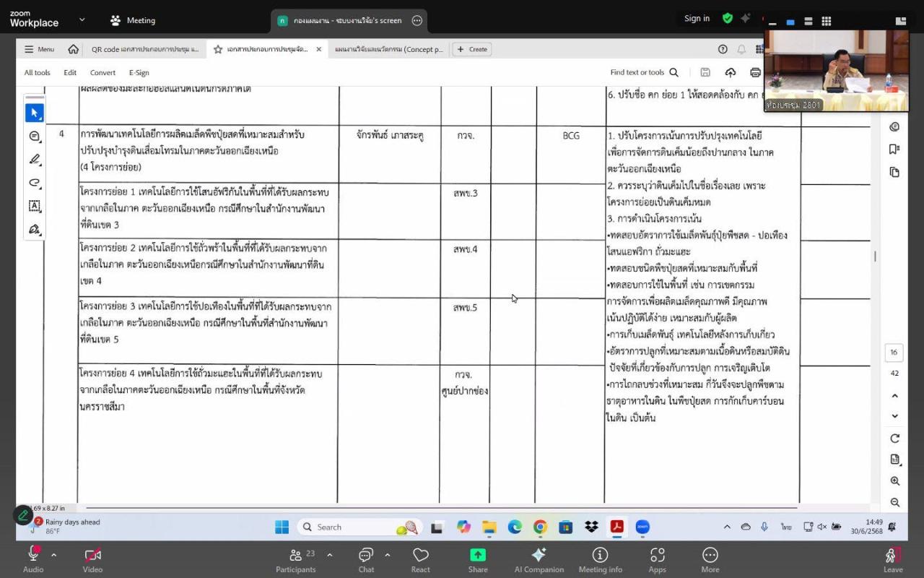The image size is (924, 578).
Task: Click the vertical scrollbar of the PDF
Action: tap(875, 256)
